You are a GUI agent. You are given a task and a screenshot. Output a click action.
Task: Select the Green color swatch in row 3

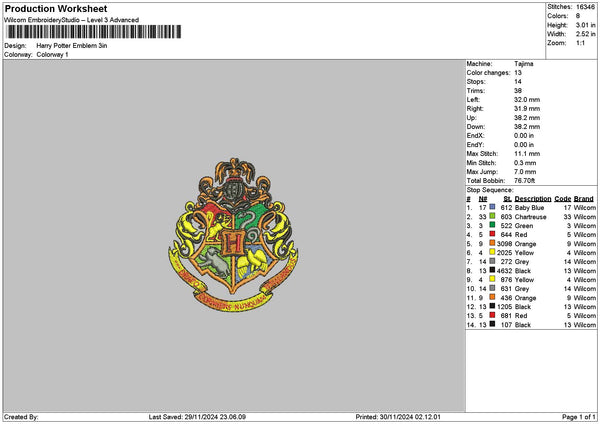[492, 225]
